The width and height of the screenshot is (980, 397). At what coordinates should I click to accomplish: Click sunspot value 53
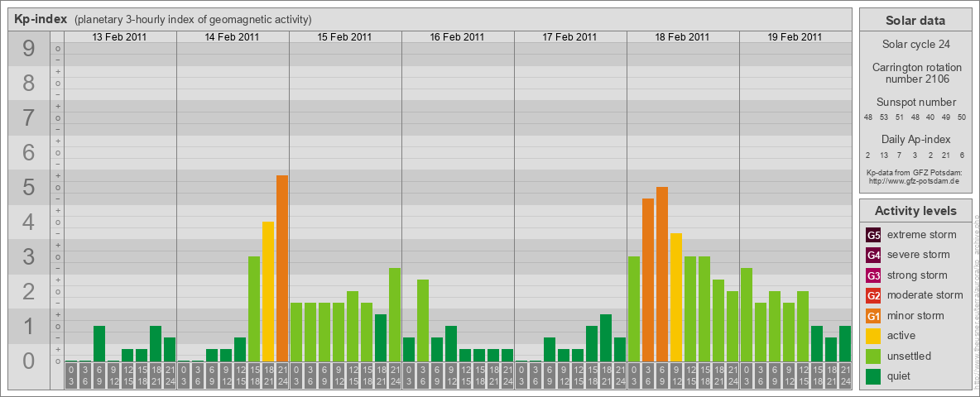click(884, 117)
